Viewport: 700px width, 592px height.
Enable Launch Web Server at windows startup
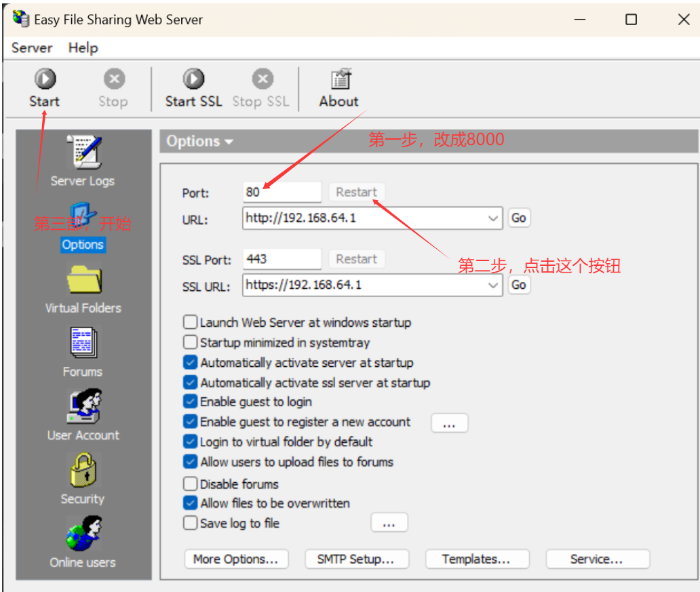coord(190,322)
